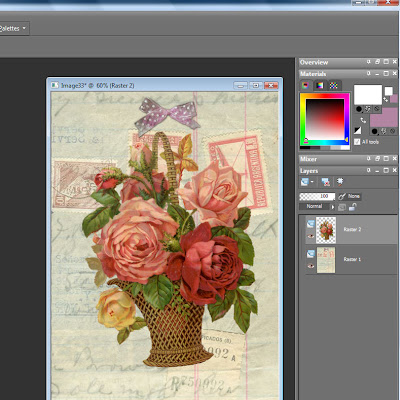This screenshot has width=400, height=400.
Task: Open foreground Style button (solid color)
Action: point(359,109)
